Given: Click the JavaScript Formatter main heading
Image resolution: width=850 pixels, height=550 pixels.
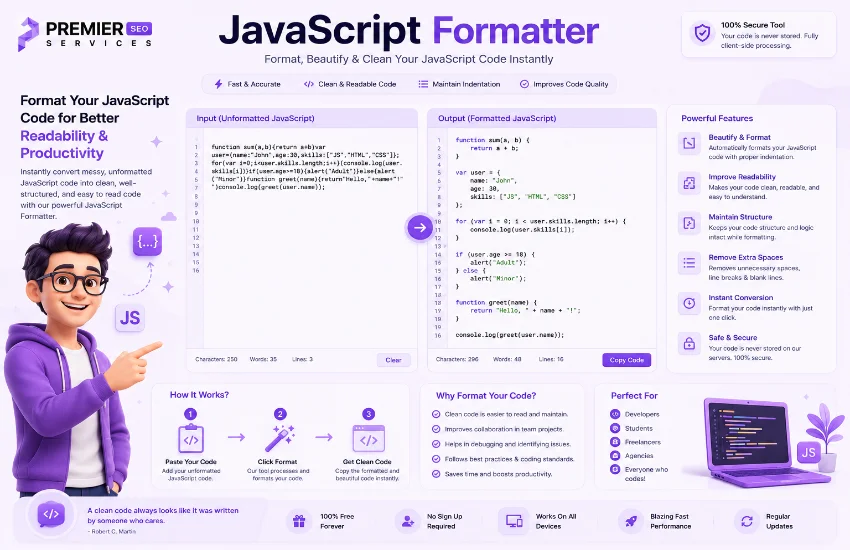Looking at the screenshot, I should (x=409, y=30).
